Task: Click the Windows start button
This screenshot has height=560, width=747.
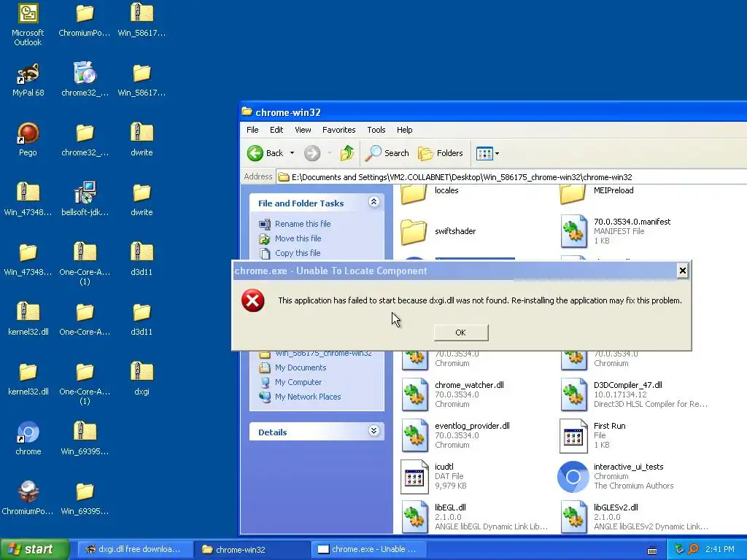Action: point(35,549)
